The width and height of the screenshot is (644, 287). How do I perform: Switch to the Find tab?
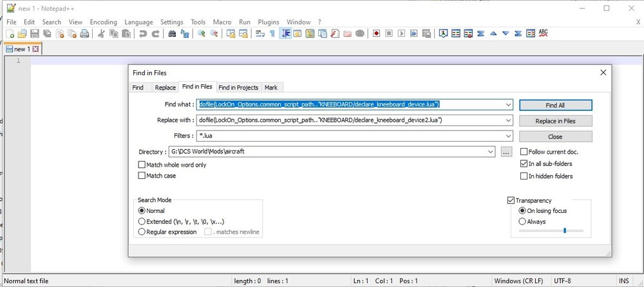138,88
